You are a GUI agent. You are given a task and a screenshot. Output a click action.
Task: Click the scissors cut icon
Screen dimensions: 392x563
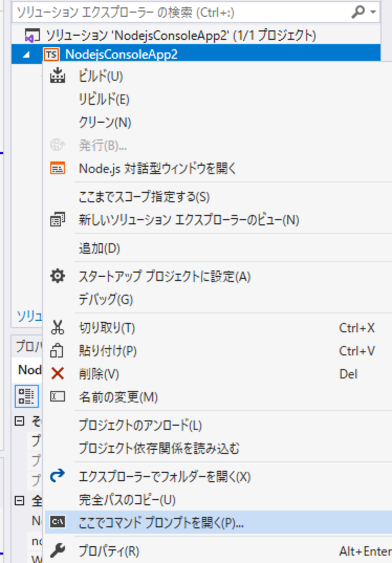58,328
